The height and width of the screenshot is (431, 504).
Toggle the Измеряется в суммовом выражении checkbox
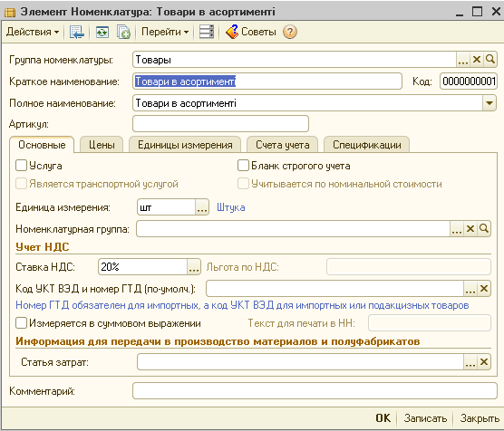point(21,323)
